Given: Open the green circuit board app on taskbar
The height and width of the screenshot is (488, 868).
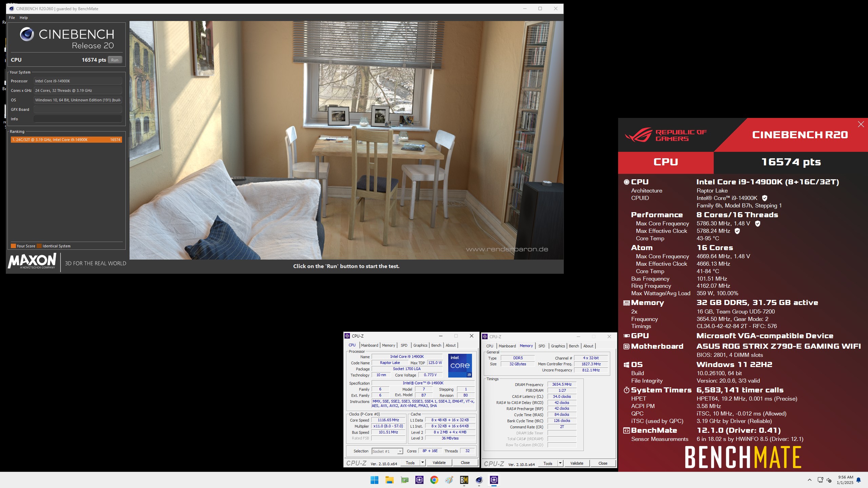Looking at the screenshot, I should tap(405, 480).
